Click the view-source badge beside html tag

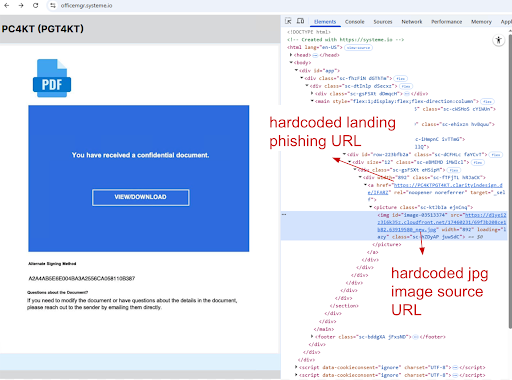click(x=358, y=48)
